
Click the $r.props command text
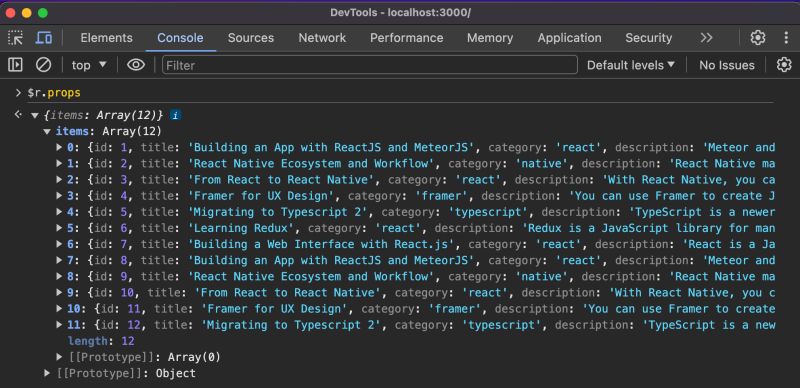pyautogui.click(x=54, y=93)
